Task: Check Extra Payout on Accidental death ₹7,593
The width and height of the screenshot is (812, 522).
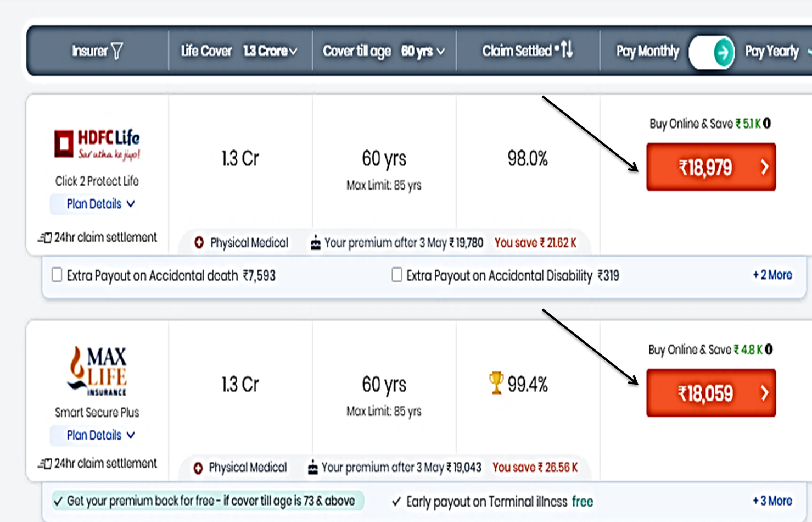Action: pyautogui.click(x=57, y=275)
